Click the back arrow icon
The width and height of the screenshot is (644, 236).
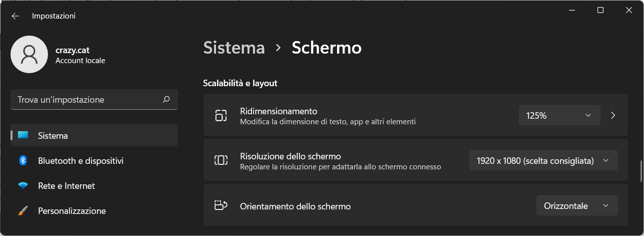click(15, 16)
